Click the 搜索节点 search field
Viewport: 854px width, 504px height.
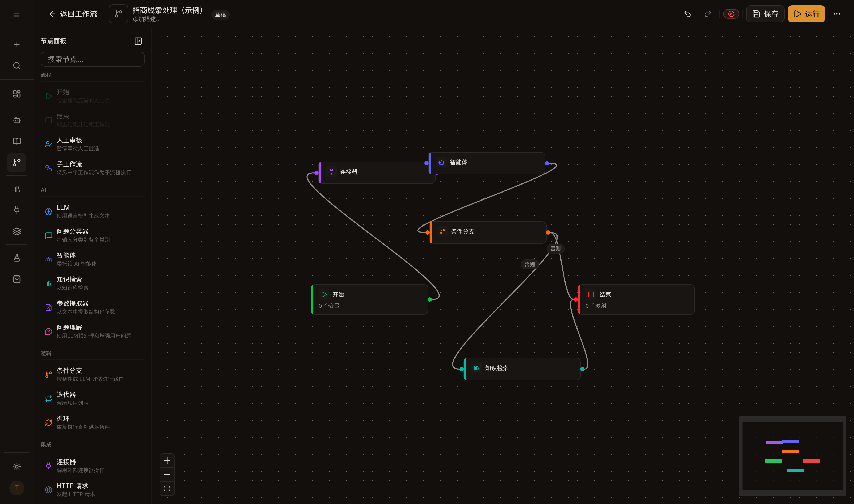(x=92, y=59)
